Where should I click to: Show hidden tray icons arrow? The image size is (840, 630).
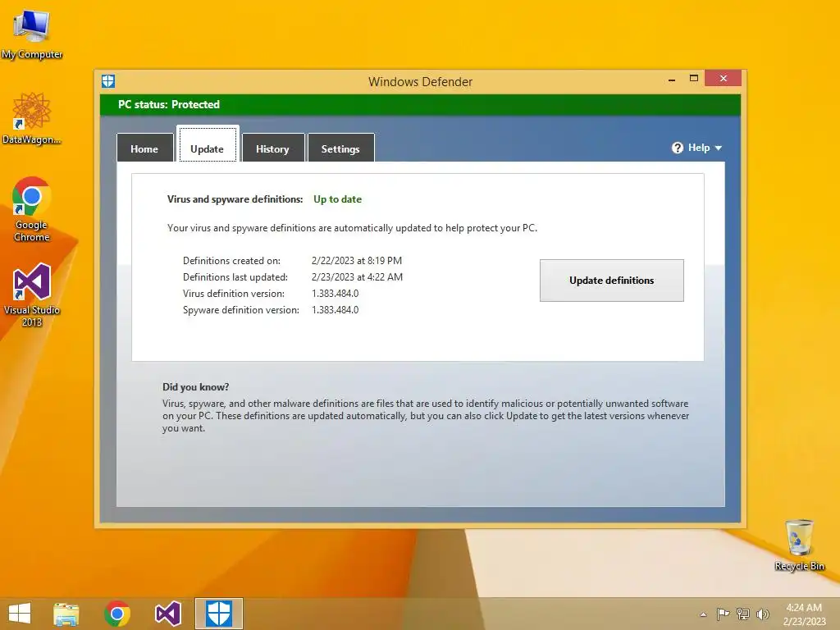point(703,614)
